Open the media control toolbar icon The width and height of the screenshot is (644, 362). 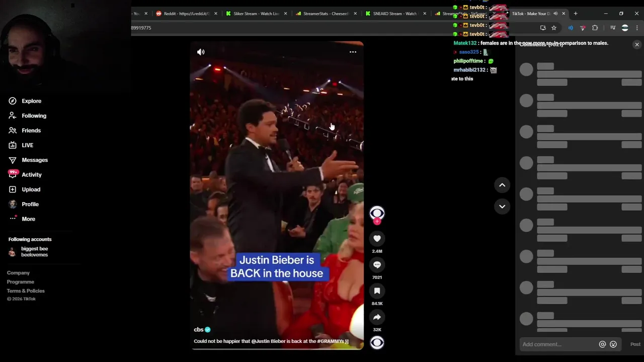click(613, 28)
